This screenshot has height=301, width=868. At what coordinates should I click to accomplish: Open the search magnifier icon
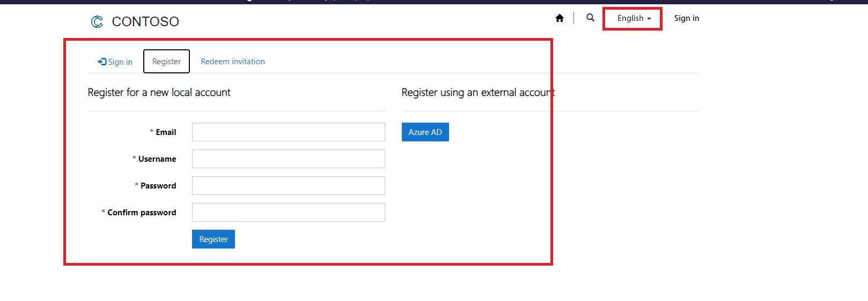click(x=590, y=18)
